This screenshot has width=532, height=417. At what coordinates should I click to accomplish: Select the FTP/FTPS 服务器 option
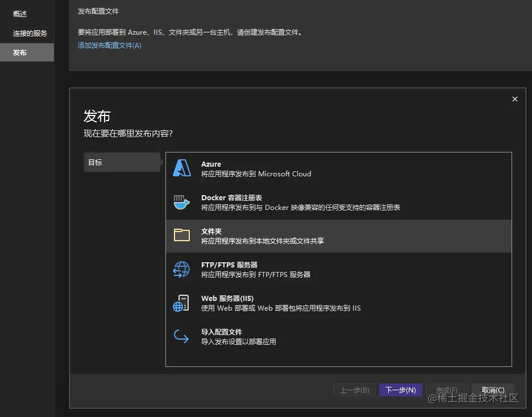pyautogui.click(x=313, y=269)
